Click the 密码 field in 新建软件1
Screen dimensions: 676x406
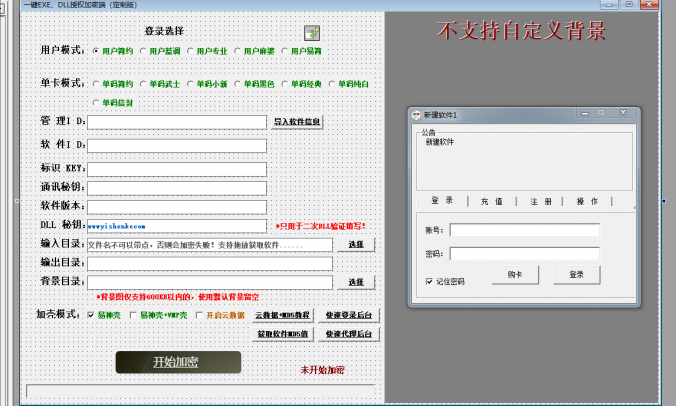coord(525,254)
